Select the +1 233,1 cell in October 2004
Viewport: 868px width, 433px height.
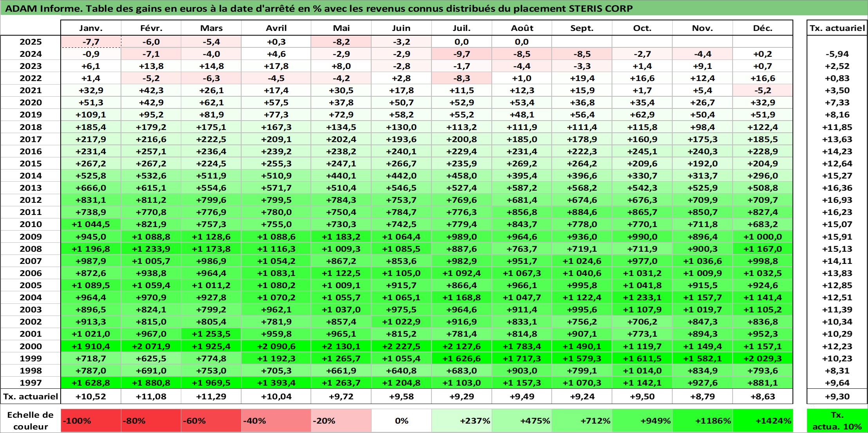642,298
